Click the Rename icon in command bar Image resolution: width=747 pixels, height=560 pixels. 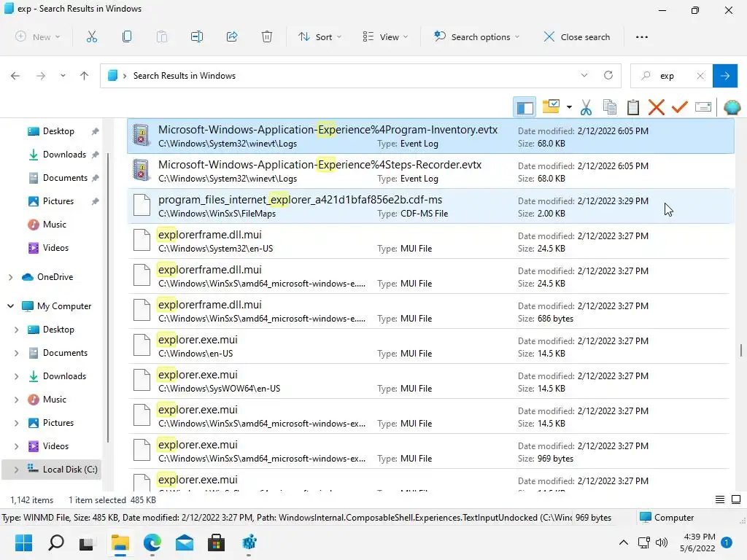pyautogui.click(x=197, y=36)
